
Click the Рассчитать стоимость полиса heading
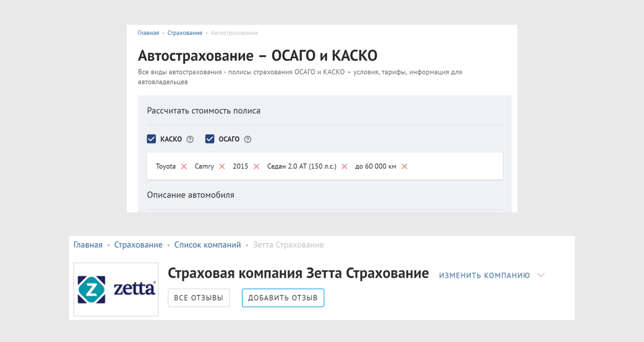204,111
